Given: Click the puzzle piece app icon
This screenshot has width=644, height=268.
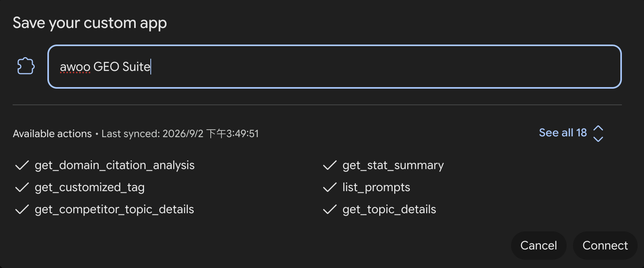Looking at the screenshot, I should click(26, 66).
